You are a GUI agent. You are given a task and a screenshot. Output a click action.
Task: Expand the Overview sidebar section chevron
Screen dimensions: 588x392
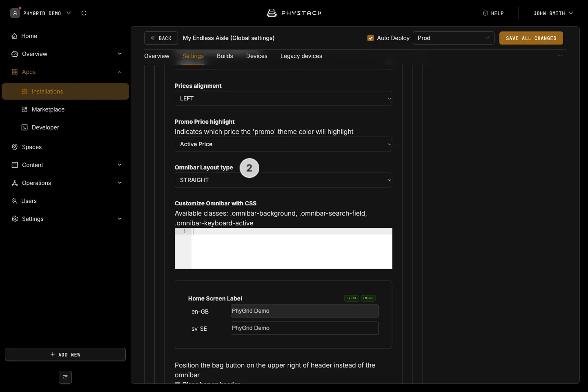click(x=120, y=54)
